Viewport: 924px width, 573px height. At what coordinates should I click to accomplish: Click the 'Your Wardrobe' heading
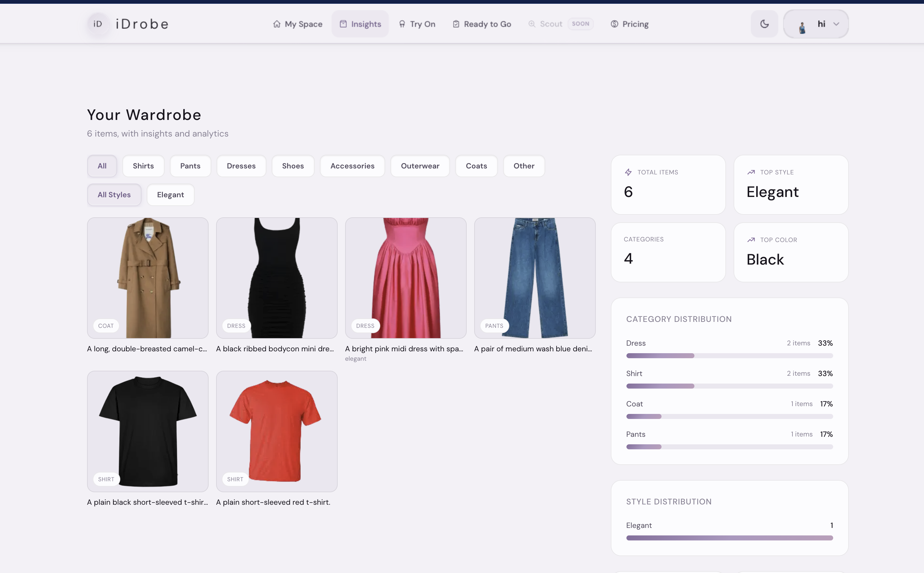tap(144, 115)
